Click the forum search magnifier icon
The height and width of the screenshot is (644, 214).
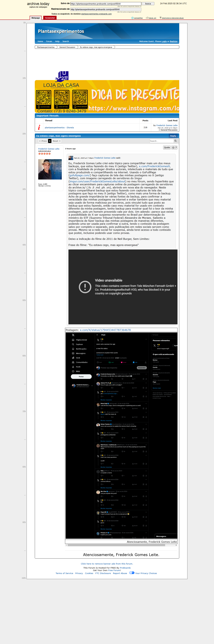tap(175, 141)
